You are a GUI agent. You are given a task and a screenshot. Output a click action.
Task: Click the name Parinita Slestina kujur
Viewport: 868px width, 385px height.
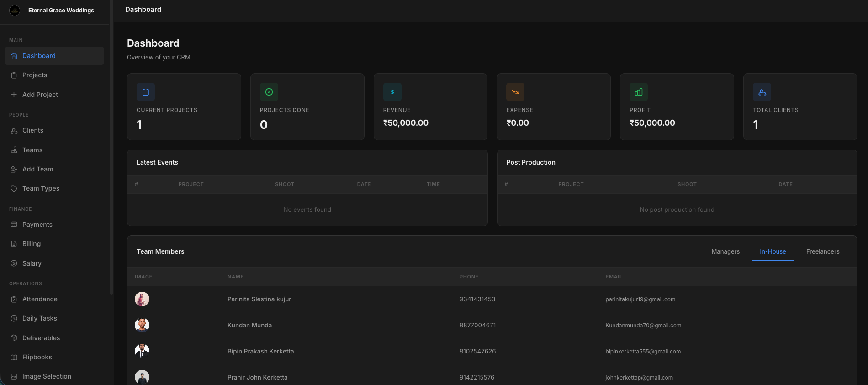259,299
